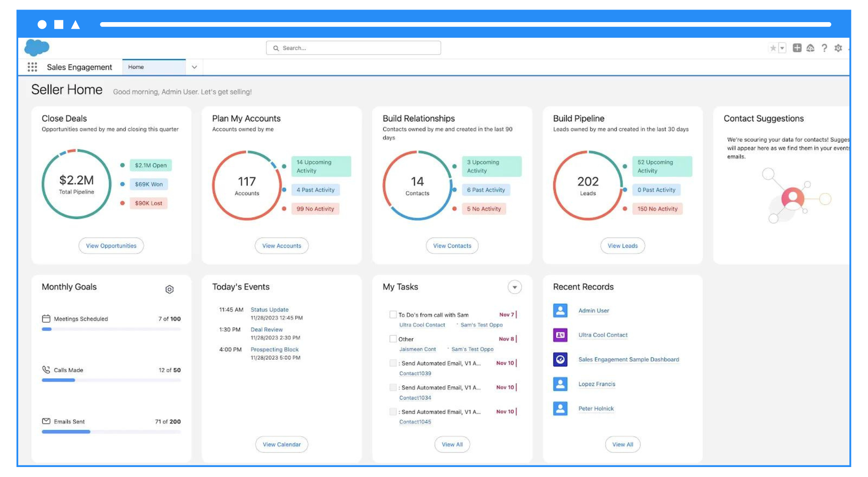Click the Help question mark icon
868x477 pixels.
(x=824, y=48)
